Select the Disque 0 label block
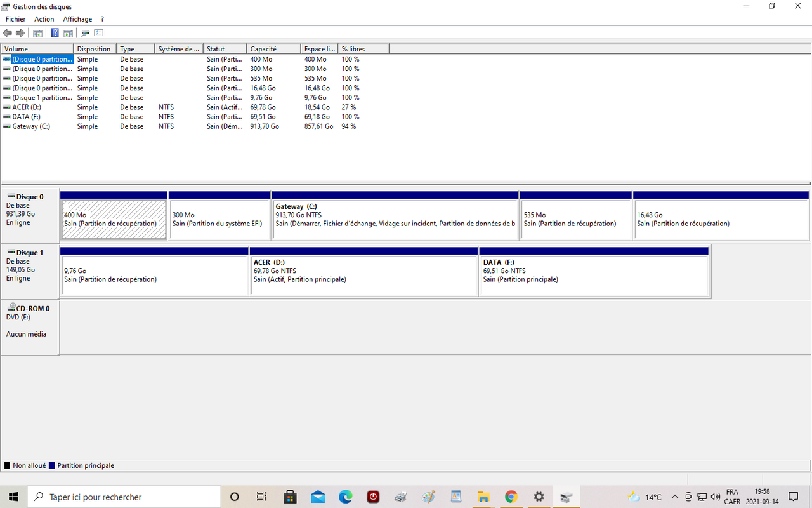 coord(30,215)
